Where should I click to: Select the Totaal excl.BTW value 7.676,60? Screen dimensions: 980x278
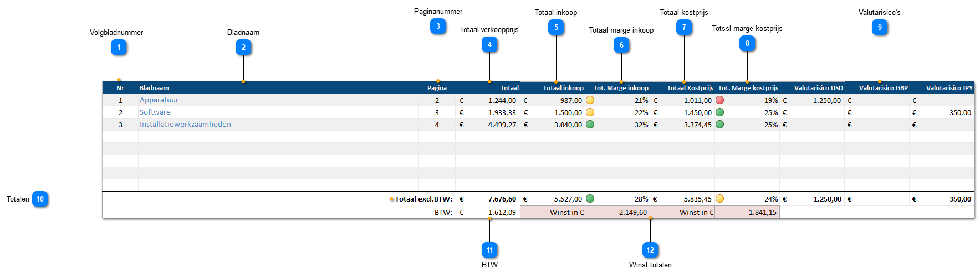[502, 199]
